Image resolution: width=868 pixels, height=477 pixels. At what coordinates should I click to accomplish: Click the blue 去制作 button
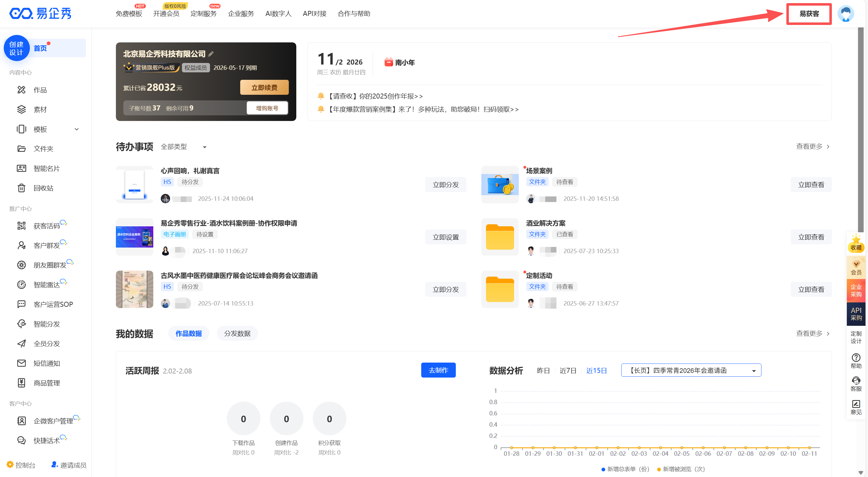[x=438, y=370]
